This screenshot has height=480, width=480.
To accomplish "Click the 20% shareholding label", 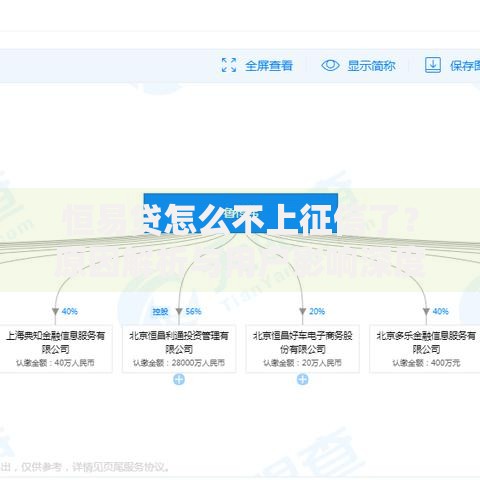I will [x=317, y=311].
